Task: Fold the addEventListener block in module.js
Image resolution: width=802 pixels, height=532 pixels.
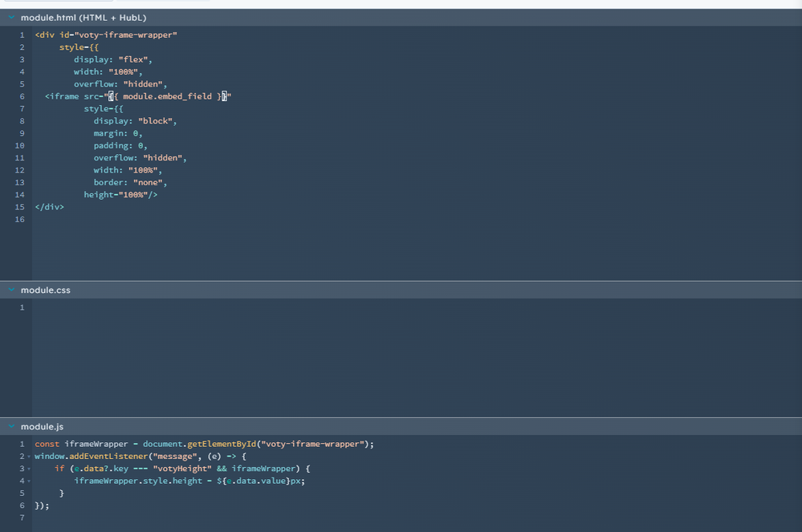Action: [x=28, y=457]
